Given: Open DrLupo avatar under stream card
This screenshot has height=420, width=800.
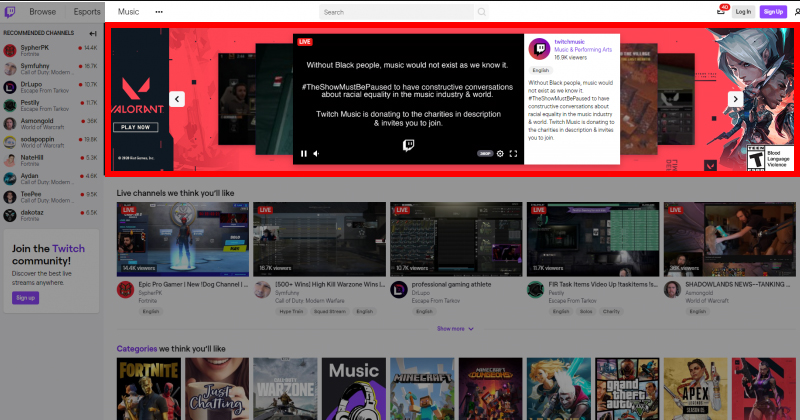Looking at the screenshot, I should pos(399,289).
